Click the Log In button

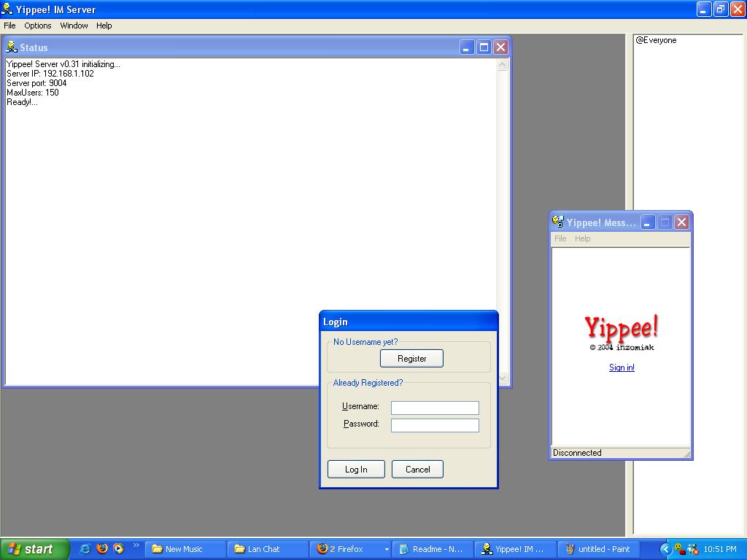[356, 470]
